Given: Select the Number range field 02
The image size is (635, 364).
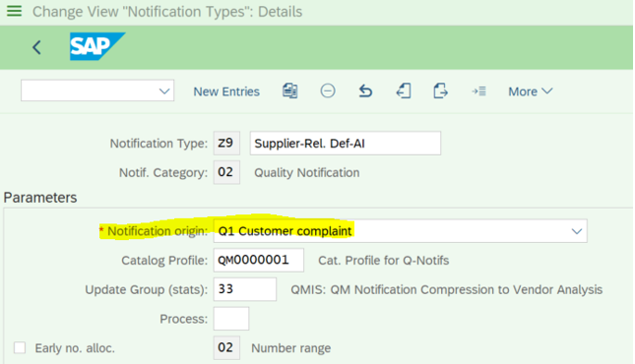Looking at the screenshot, I should tap(226, 347).
